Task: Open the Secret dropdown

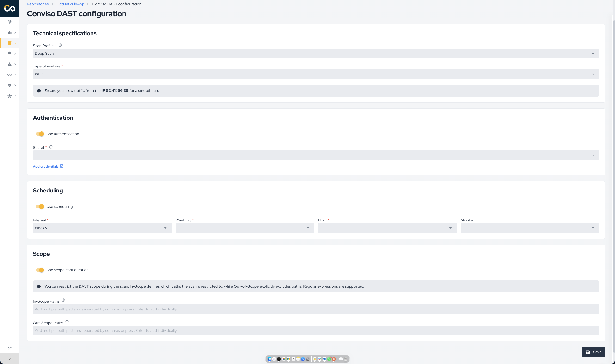Action: (x=316, y=155)
